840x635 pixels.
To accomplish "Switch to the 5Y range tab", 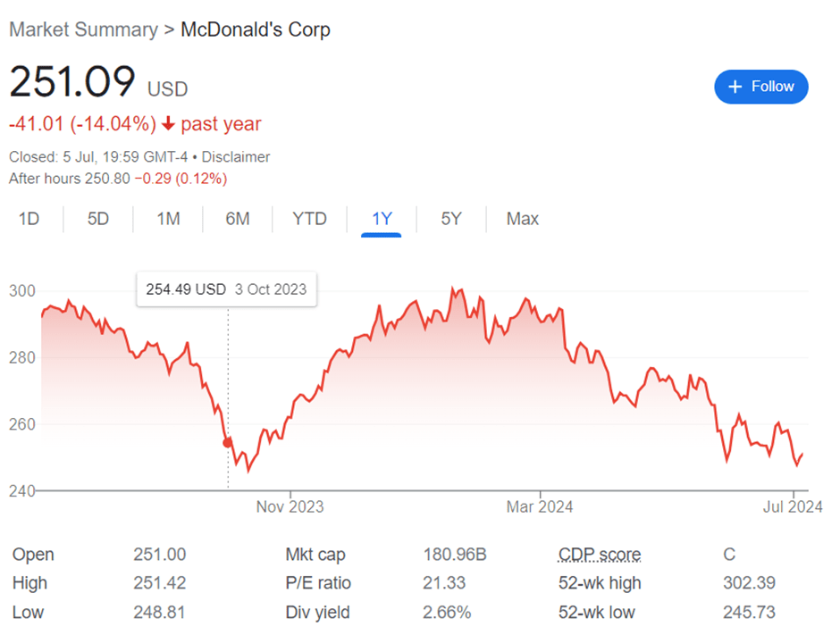I will [x=451, y=219].
